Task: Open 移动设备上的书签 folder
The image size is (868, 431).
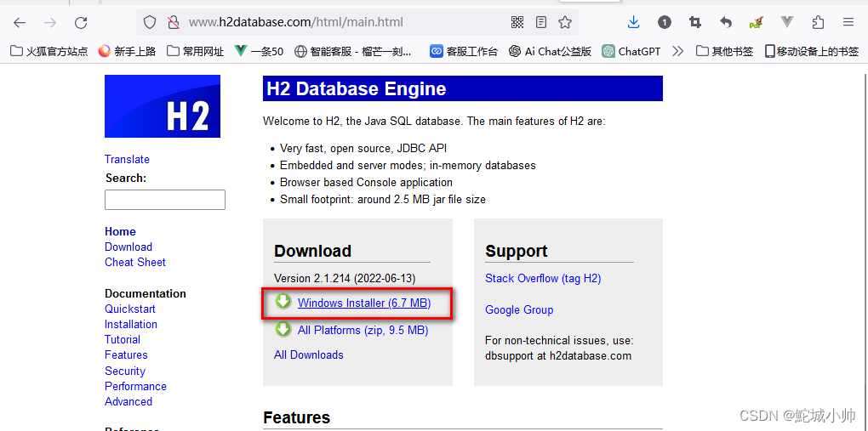Action: [x=812, y=52]
